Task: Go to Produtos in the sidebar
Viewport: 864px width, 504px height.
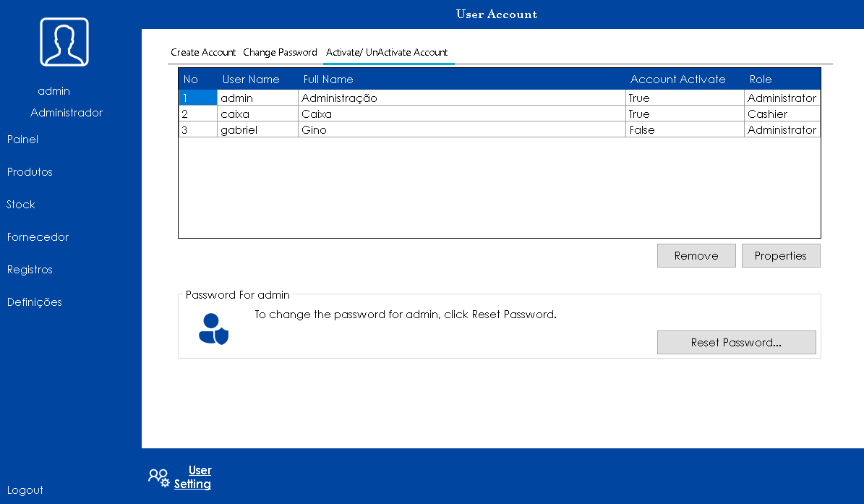Action: tap(30, 172)
